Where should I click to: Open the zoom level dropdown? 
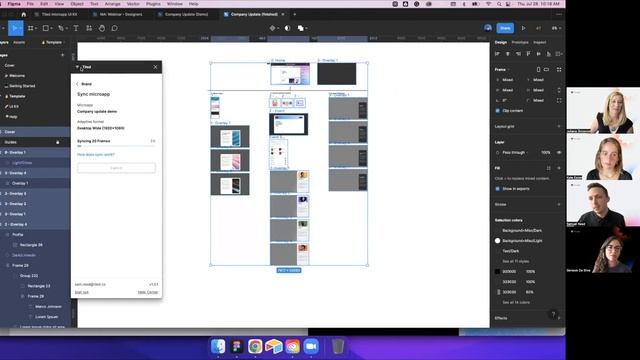[x=556, y=28]
